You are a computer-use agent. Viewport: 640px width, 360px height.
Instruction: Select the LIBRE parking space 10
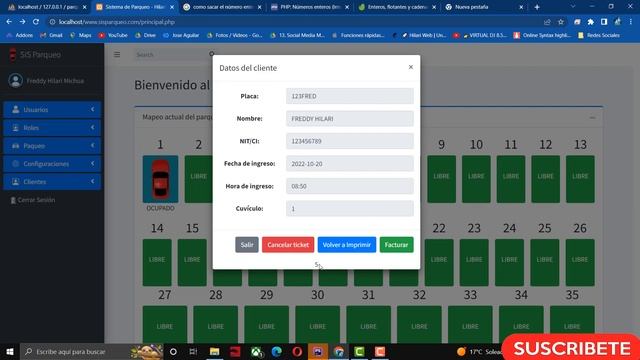click(476, 179)
